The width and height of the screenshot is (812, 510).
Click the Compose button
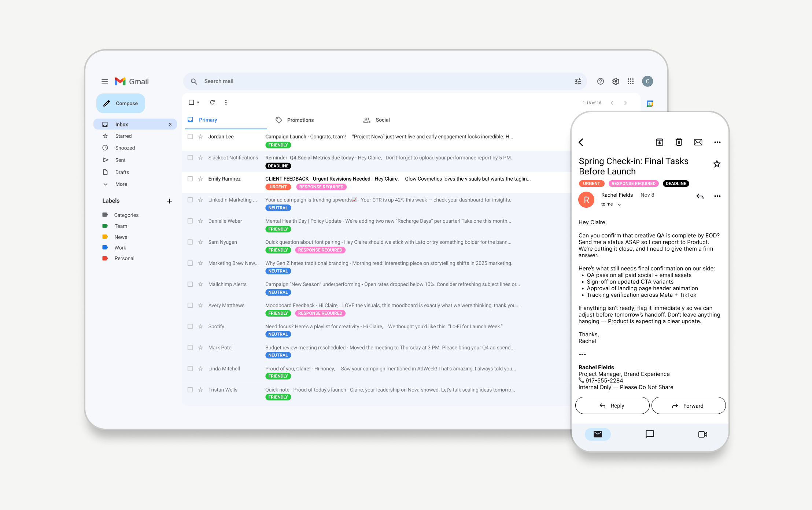pyautogui.click(x=121, y=103)
